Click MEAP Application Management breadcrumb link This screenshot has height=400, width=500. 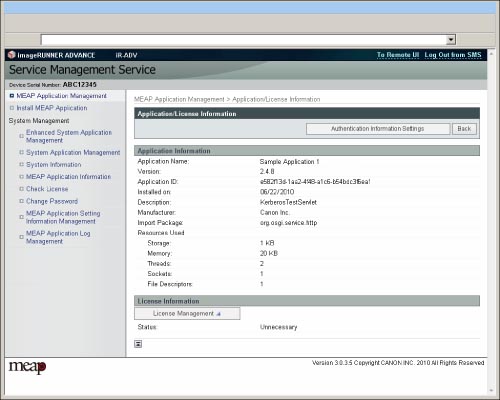pos(179,99)
